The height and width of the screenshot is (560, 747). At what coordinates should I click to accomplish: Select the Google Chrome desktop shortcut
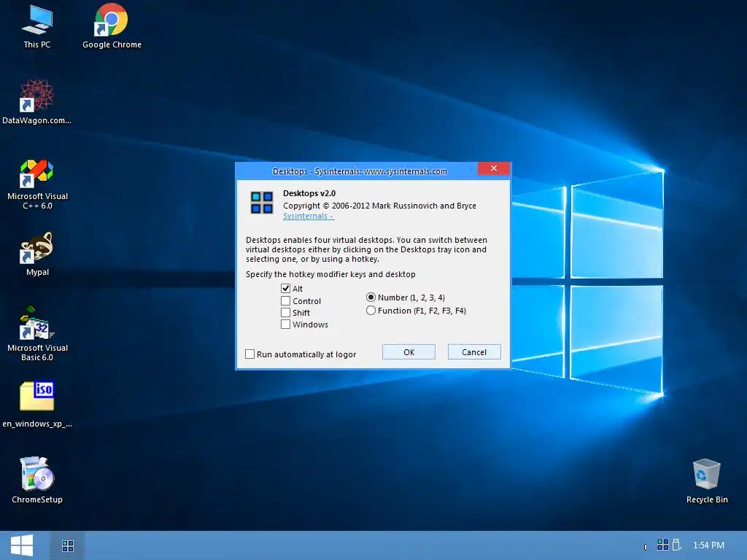click(x=112, y=26)
